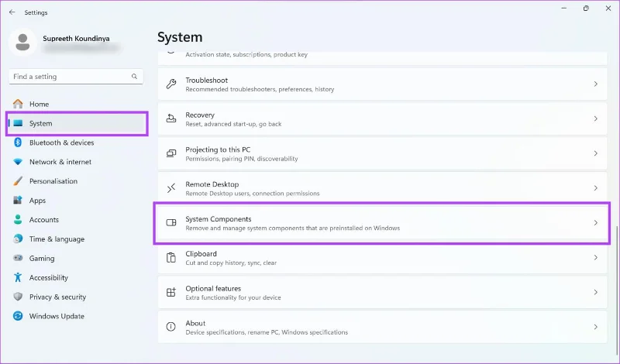The height and width of the screenshot is (364, 620).
Task: Click the Privacy & security shield icon
Action: 18,297
